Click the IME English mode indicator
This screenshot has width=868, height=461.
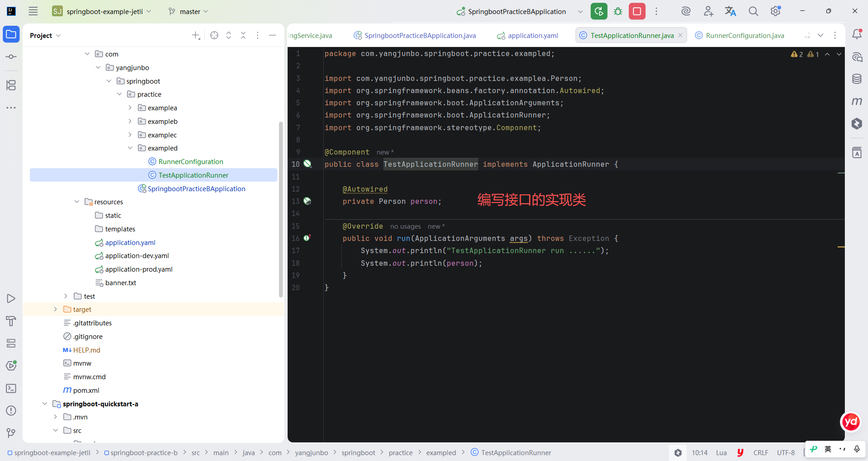828,449
